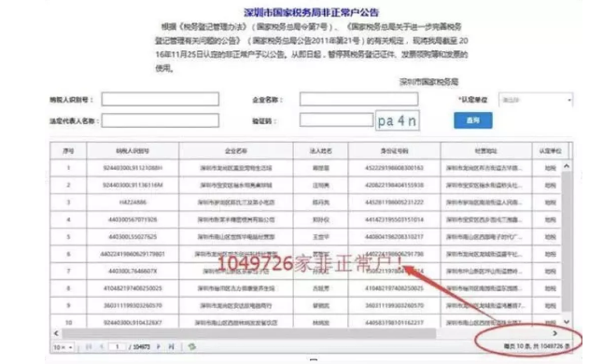This screenshot has height=364, width=603.
Task: Focus the 验证码 captcha input field
Action: click(x=336, y=119)
